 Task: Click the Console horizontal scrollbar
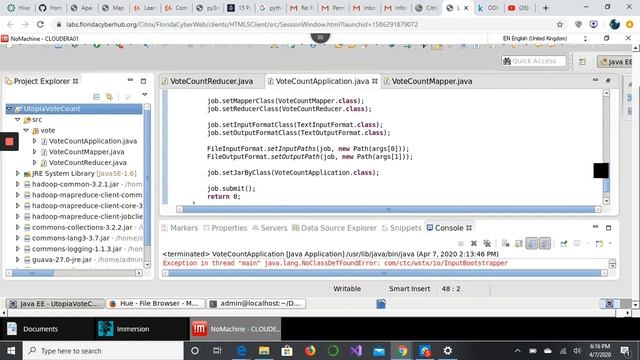pyautogui.click(x=384, y=273)
